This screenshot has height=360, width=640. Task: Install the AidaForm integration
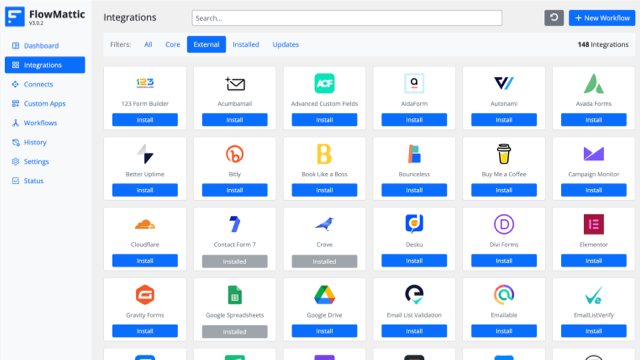(x=414, y=120)
